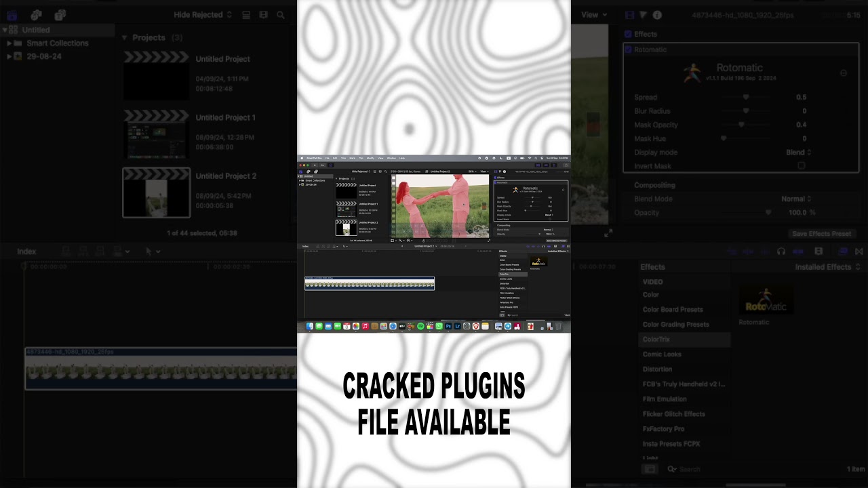Open Modify menu in center window
The image size is (868, 488).
(x=370, y=158)
